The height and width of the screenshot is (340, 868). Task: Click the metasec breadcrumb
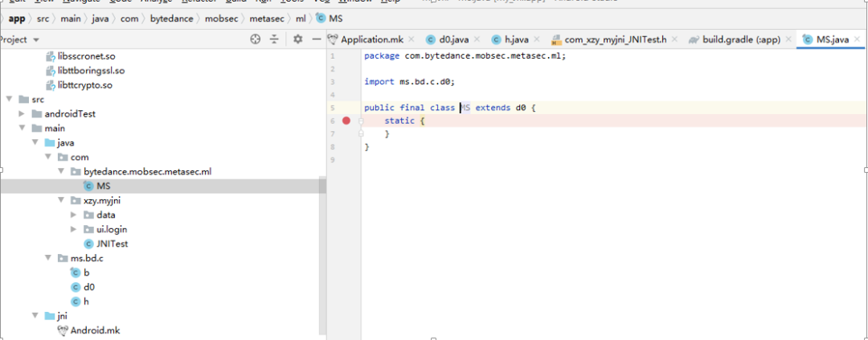pyautogui.click(x=267, y=18)
